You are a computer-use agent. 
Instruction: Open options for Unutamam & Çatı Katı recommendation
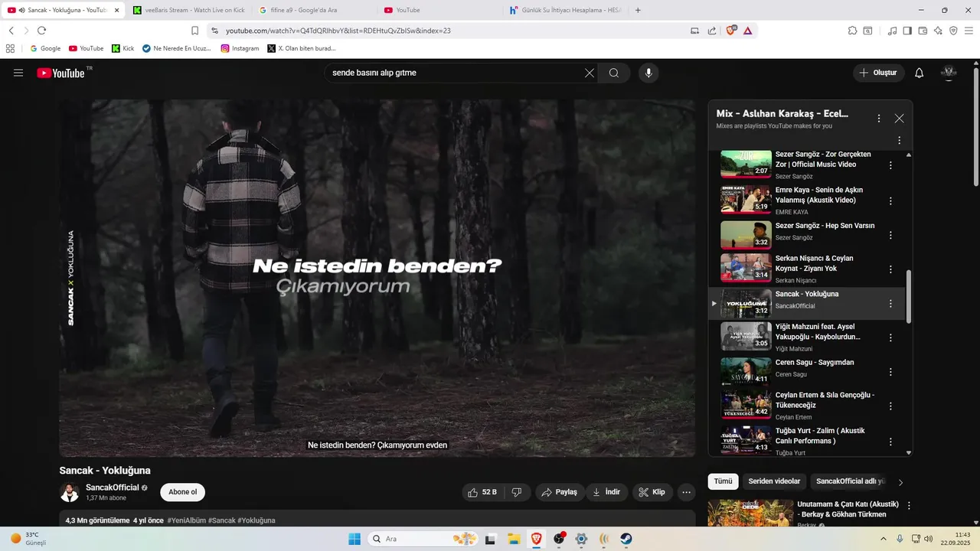(x=909, y=506)
